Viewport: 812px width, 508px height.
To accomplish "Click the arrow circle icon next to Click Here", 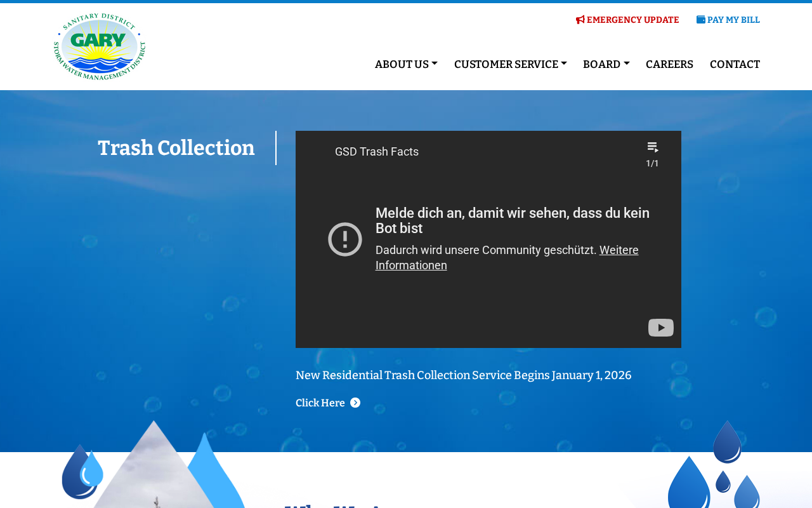I will pos(355,403).
